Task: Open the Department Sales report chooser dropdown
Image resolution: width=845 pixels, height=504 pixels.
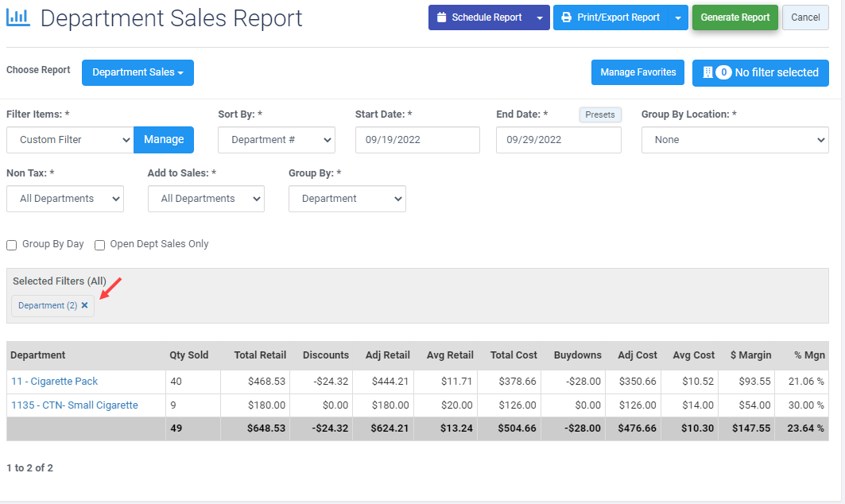Action: (x=138, y=72)
